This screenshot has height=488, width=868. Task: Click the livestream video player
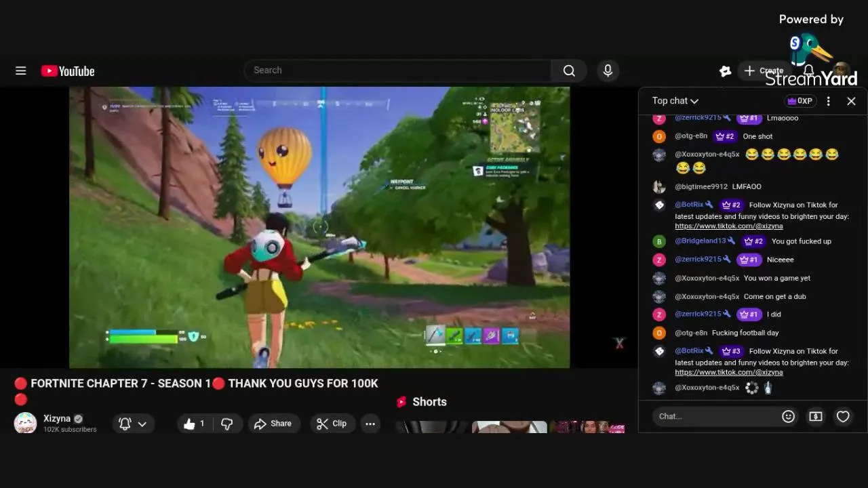319,227
